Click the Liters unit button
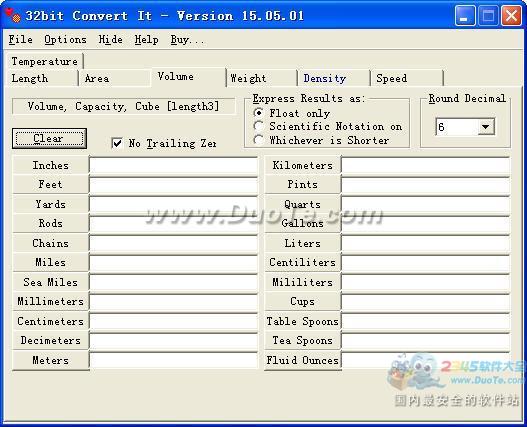This screenshot has width=527, height=427. (x=302, y=243)
